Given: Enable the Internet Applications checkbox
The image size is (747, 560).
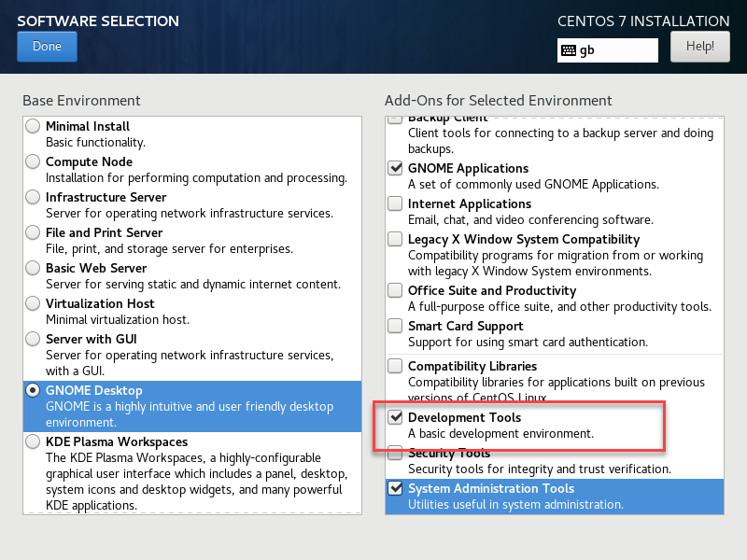Looking at the screenshot, I should click(x=395, y=203).
